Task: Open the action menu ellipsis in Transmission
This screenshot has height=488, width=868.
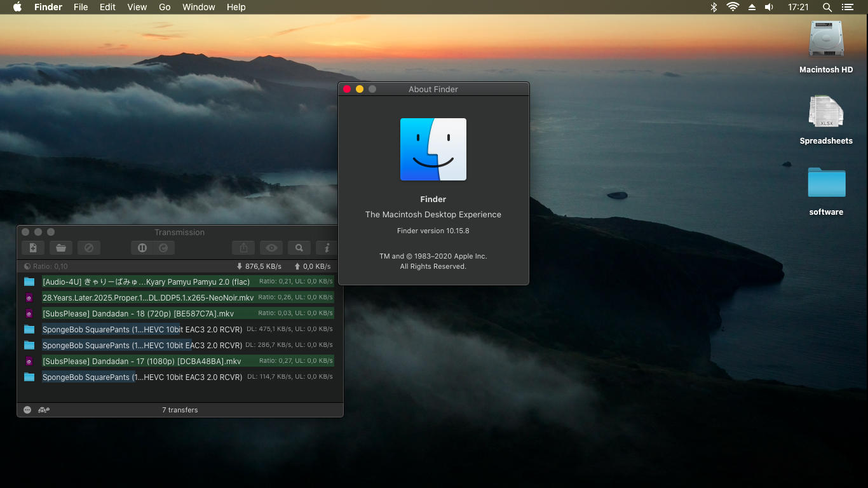Action: click(x=27, y=410)
